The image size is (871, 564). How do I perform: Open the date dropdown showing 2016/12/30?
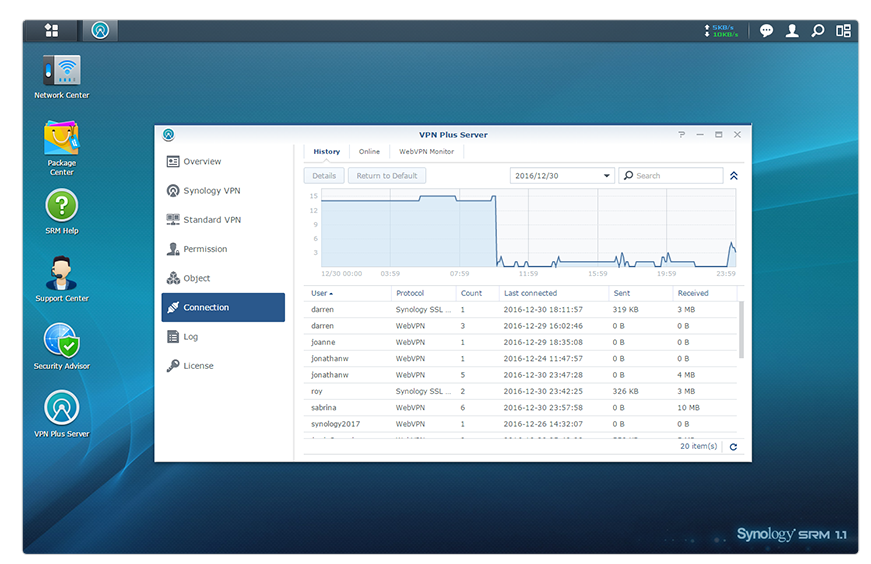(x=562, y=176)
